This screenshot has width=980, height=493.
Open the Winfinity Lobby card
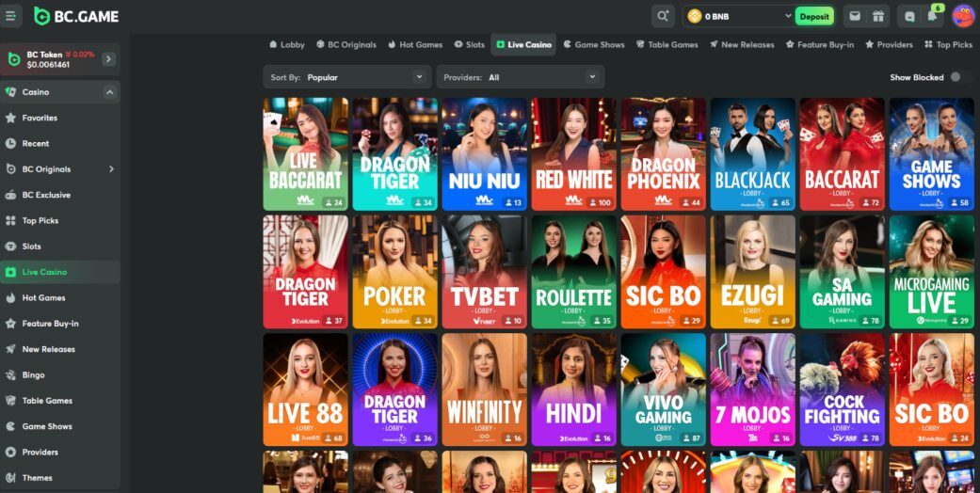tap(485, 390)
